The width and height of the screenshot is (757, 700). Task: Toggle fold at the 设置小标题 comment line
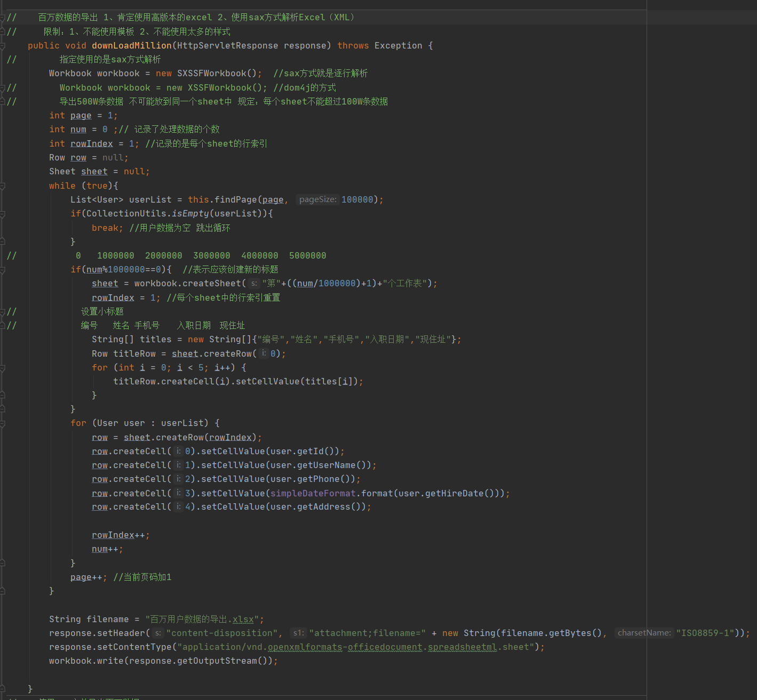pos(2,312)
